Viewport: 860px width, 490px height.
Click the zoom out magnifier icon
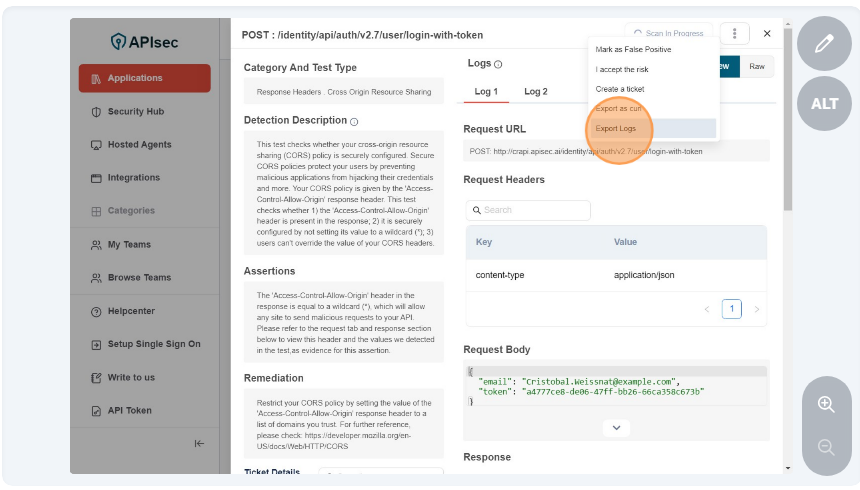[826, 447]
